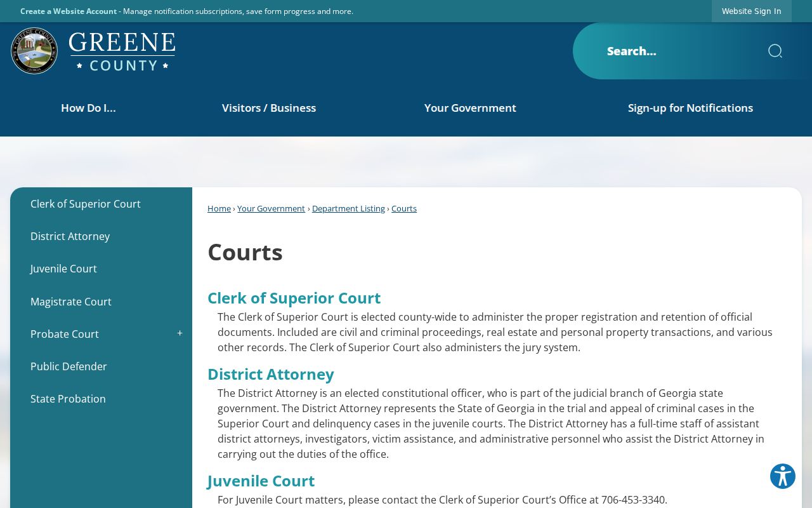Open the How Do I... menu

(x=88, y=108)
